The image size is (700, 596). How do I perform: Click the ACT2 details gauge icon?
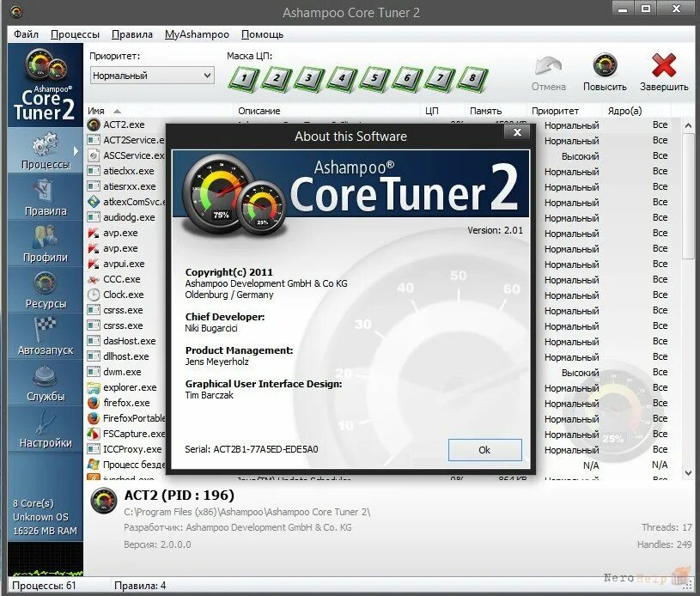[x=104, y=501]
